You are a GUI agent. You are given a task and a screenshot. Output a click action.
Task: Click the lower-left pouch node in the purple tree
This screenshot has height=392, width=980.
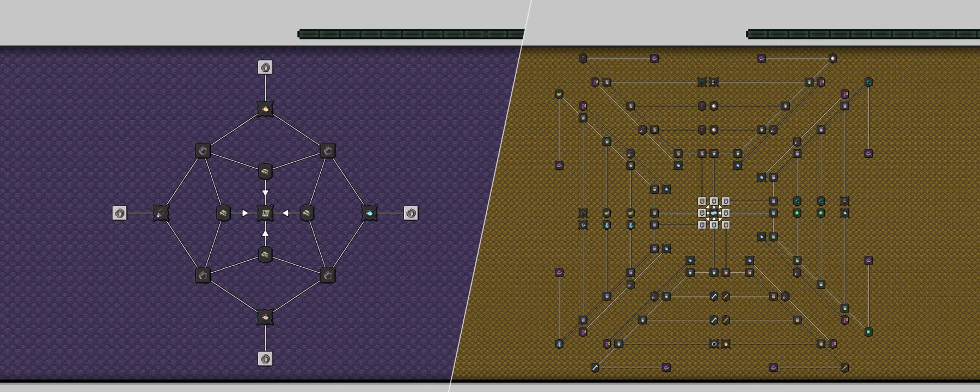tap(203, 275)
